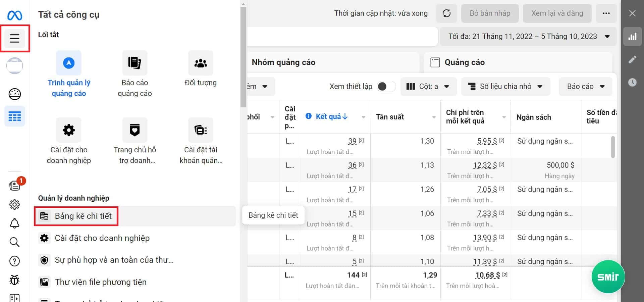The image size is (644, 302).
Task: Open the notifications bell icon
Action: 14,223
